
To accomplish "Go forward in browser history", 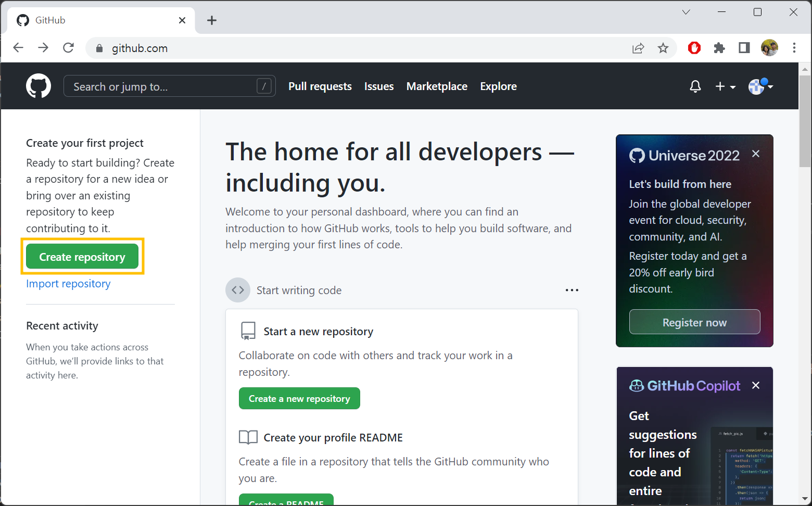I will coord(43,48).
